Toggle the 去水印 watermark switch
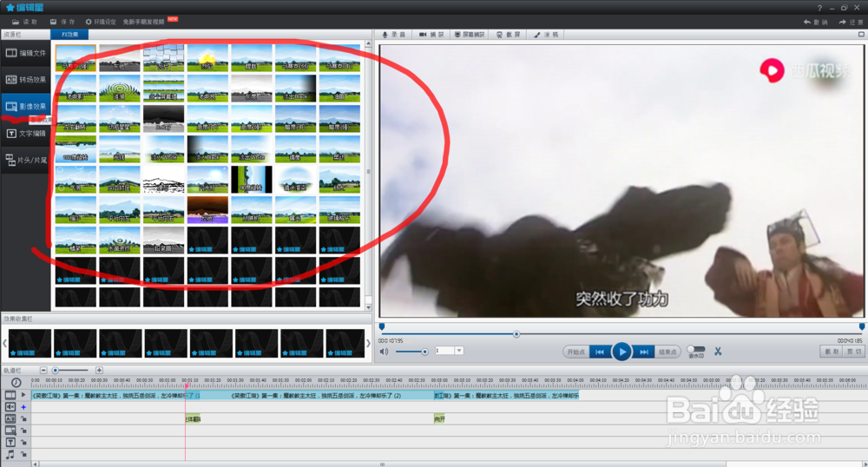The image size is (868, 467). (x=696, y=350)
